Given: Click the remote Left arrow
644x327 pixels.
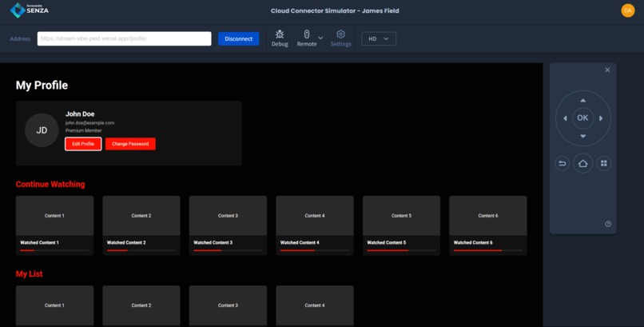Looking at the screenshot, I should coord(565,118).
